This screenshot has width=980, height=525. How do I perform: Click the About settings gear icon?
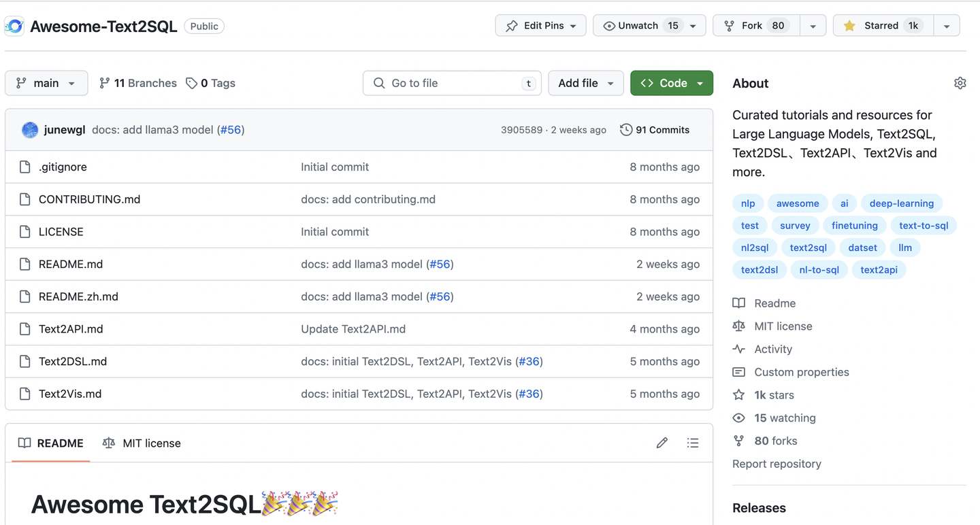pyautogui.click(x=960, y=83)
